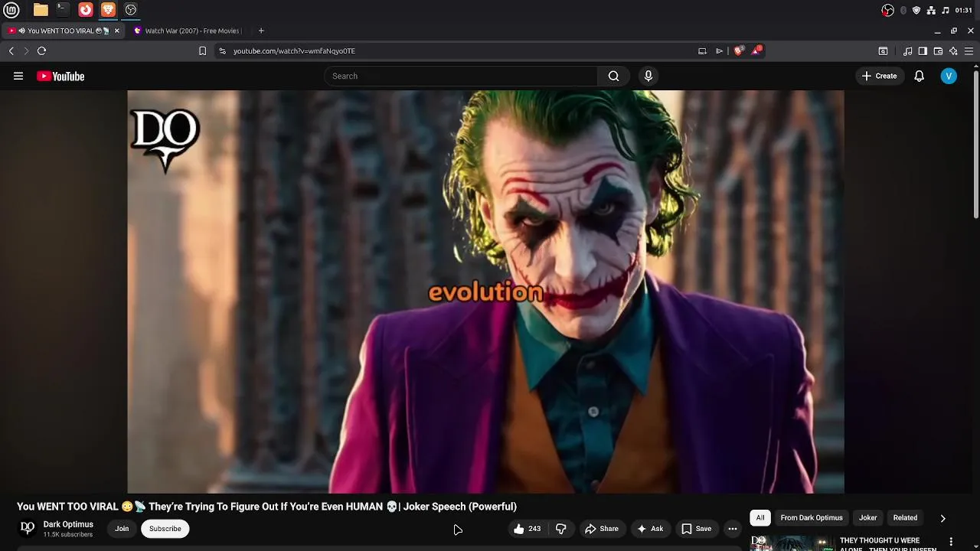
Task: Open the Brave Rewards triangle icon
Action: [756, 51]
